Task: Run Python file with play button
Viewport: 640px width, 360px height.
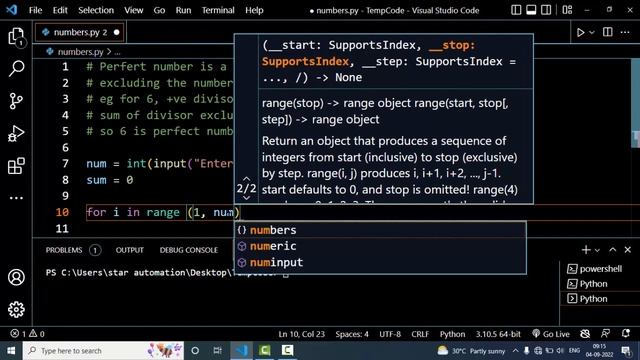Action: coord(580,32)
